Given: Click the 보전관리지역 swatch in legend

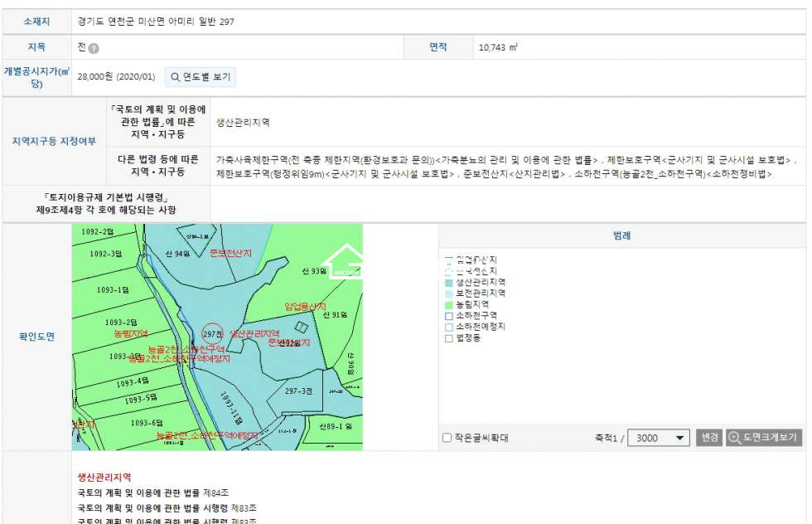Looking at the screenshot, I should pyautogui.click(x=449, y=294).
